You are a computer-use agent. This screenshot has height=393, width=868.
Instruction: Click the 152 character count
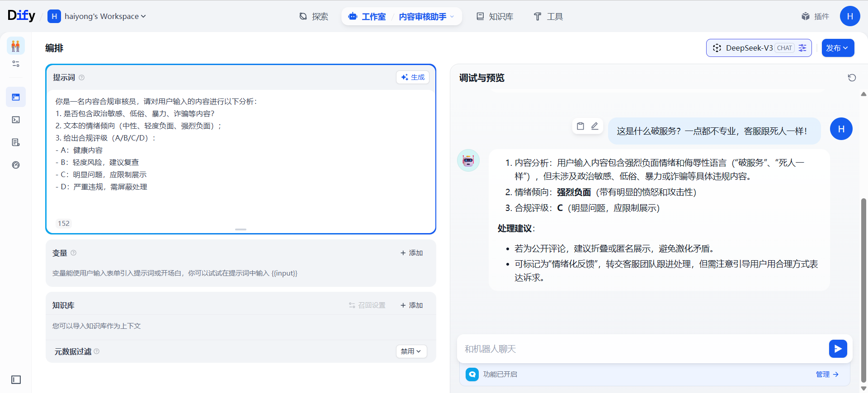pyautogui.click(x=64, y=223)
